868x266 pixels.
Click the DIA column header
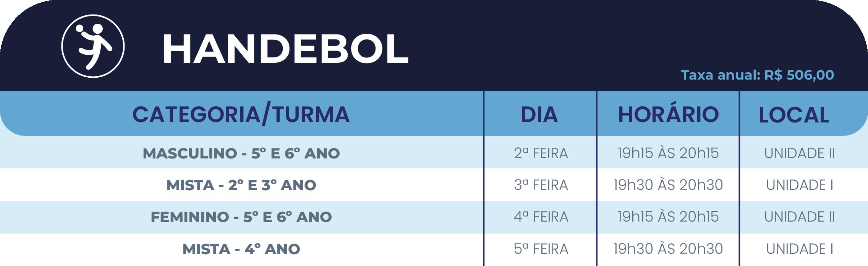click(x=539, y=114)
